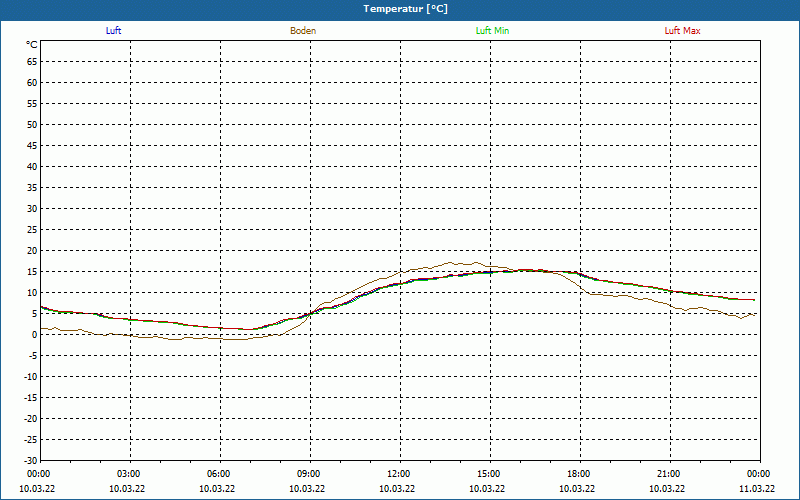Click the 09:00 time axis label

pyautogui.click(x=309, y=474)
